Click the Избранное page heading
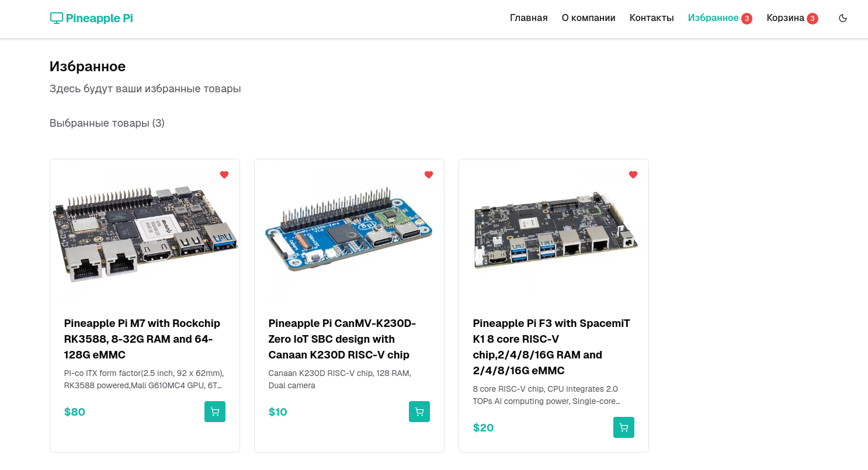 coord(88,67)
